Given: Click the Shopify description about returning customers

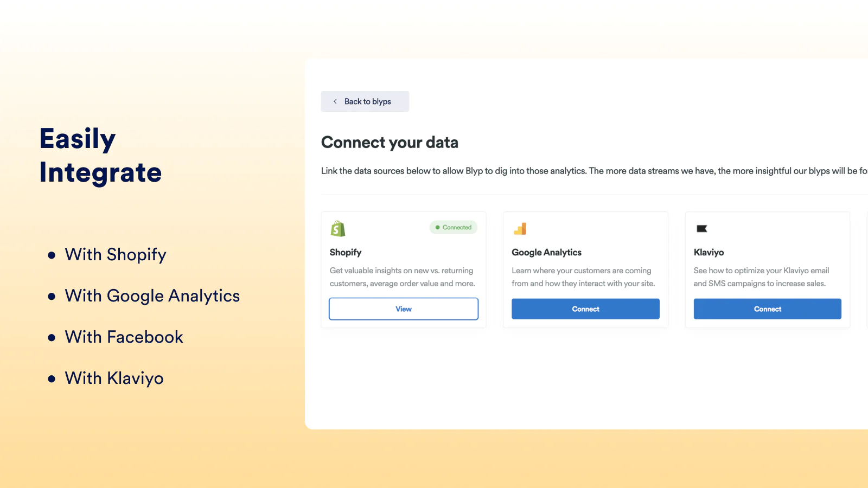Looking at the screenshot, I should 403,277.
